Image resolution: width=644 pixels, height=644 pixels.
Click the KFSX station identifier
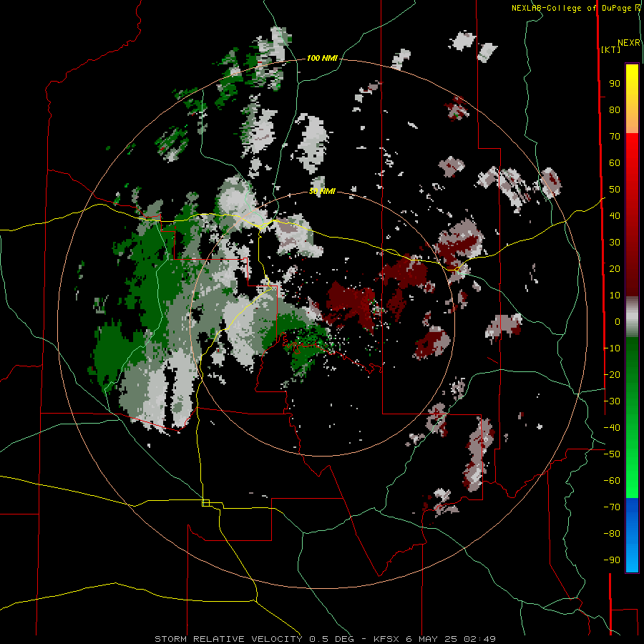[386, 639]
